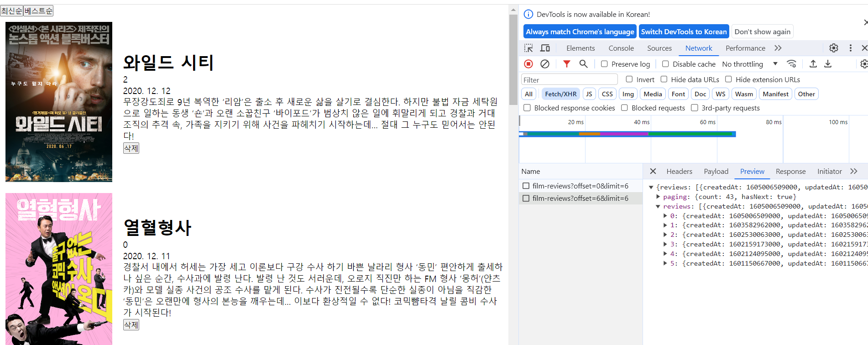
Task: Select the Fetch/XHR filter
Action: (x=560, y=94)
